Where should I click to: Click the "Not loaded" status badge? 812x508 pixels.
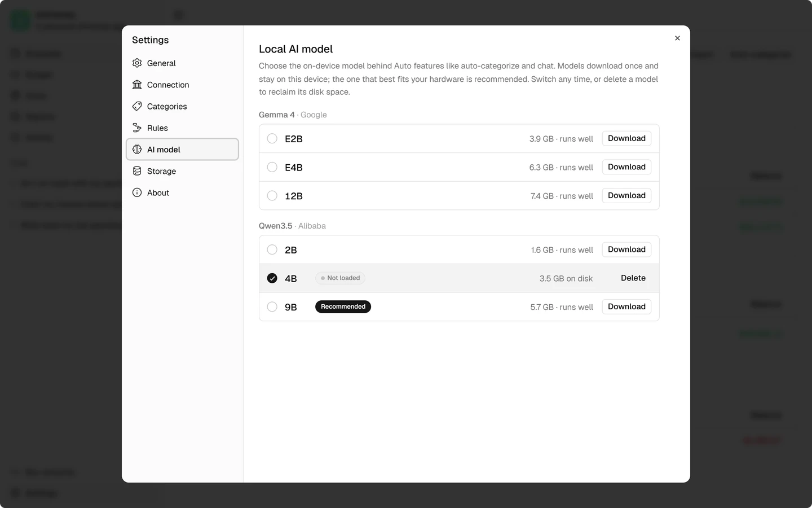pyautogui.click(x=340, y=278)
